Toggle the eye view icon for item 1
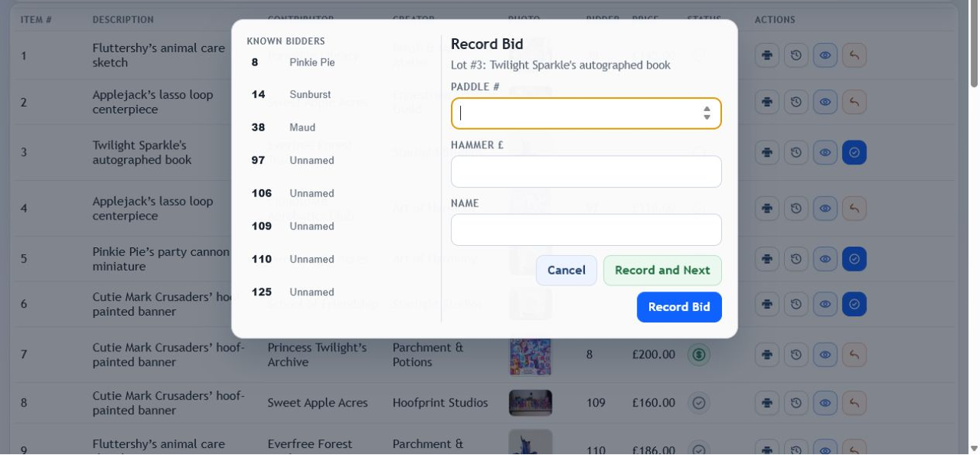 coord(825,55)
